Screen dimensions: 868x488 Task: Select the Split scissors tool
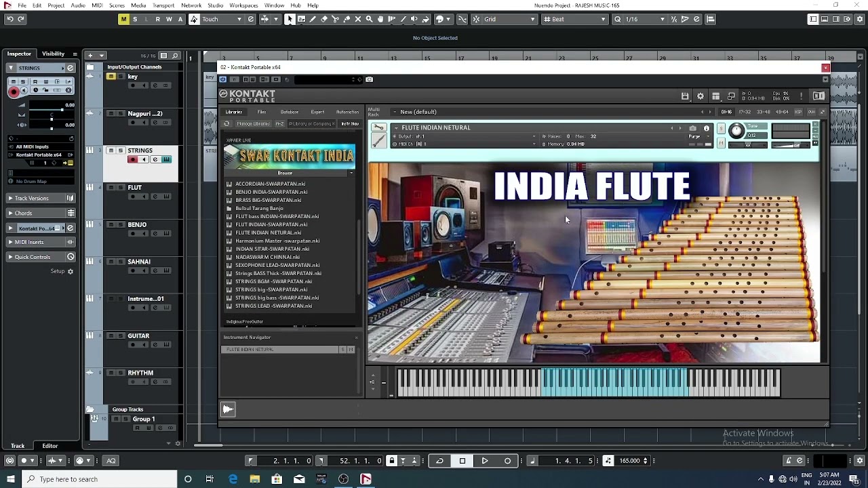335,19
